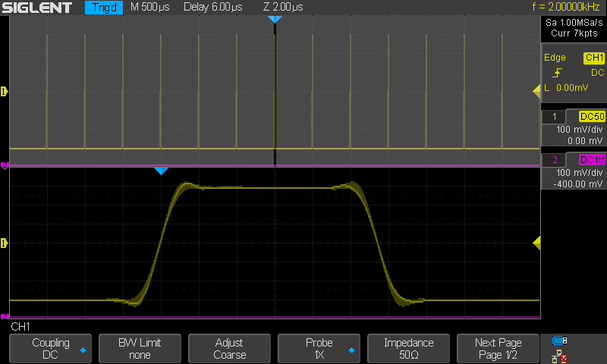Click the blue arrow on the Coupling softkey
This screenshot has width=607, height=364.
coord(83,350)
